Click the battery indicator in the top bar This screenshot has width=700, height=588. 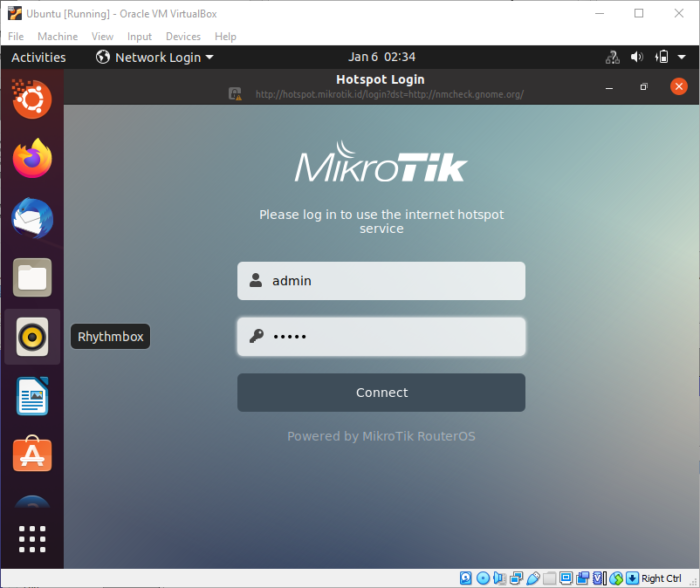[x=662, y=57]
